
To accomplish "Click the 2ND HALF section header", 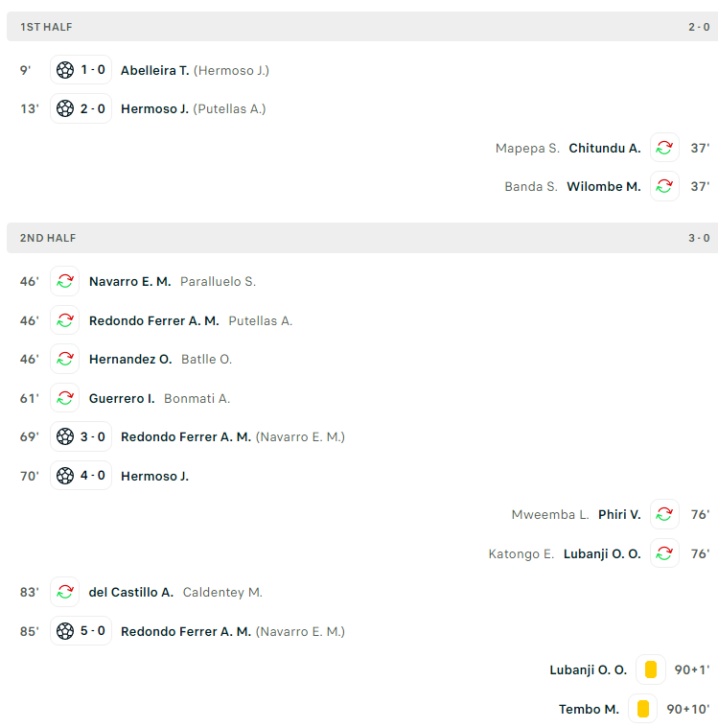I will pos(362,238).
